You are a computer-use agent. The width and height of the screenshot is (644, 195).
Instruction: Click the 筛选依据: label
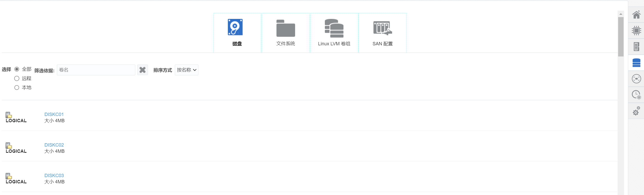click(x=44, y=71)
